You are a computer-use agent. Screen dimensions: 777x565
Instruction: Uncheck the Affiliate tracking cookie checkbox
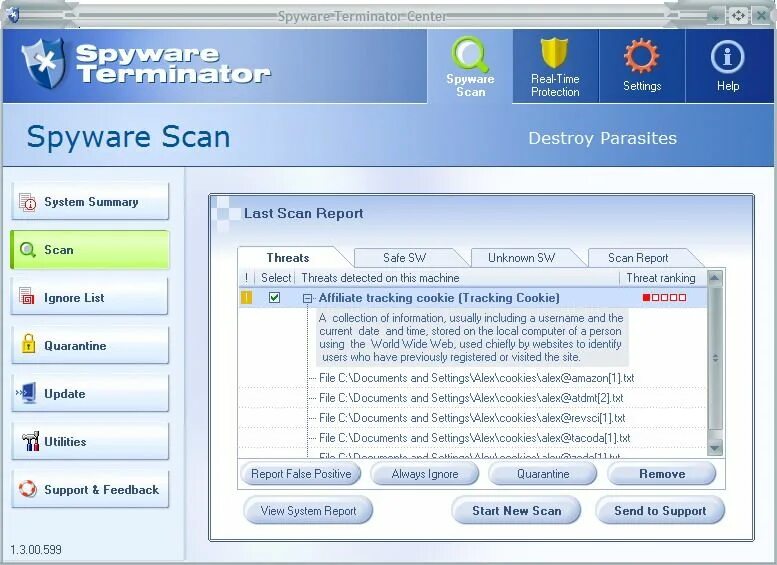[274, 297]
